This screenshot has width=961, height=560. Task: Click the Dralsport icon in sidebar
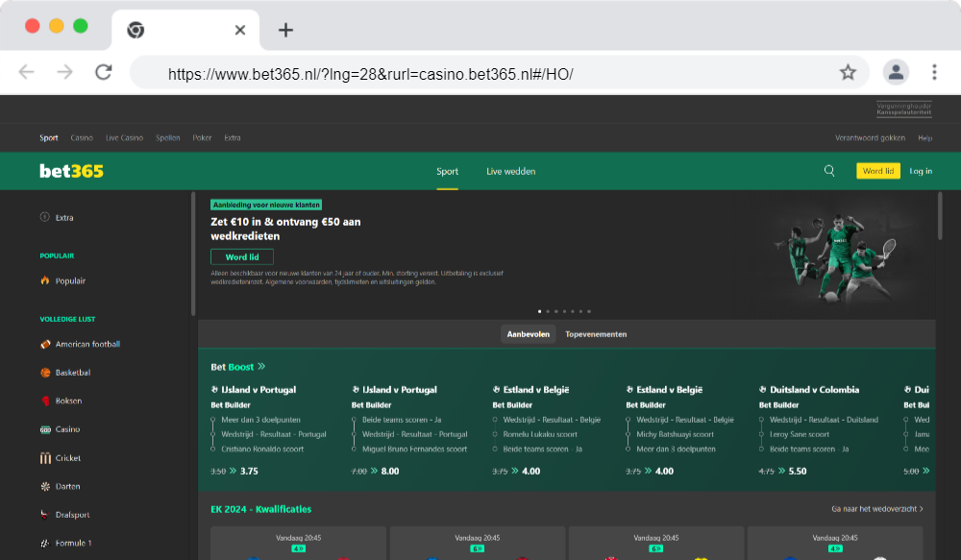45,515
